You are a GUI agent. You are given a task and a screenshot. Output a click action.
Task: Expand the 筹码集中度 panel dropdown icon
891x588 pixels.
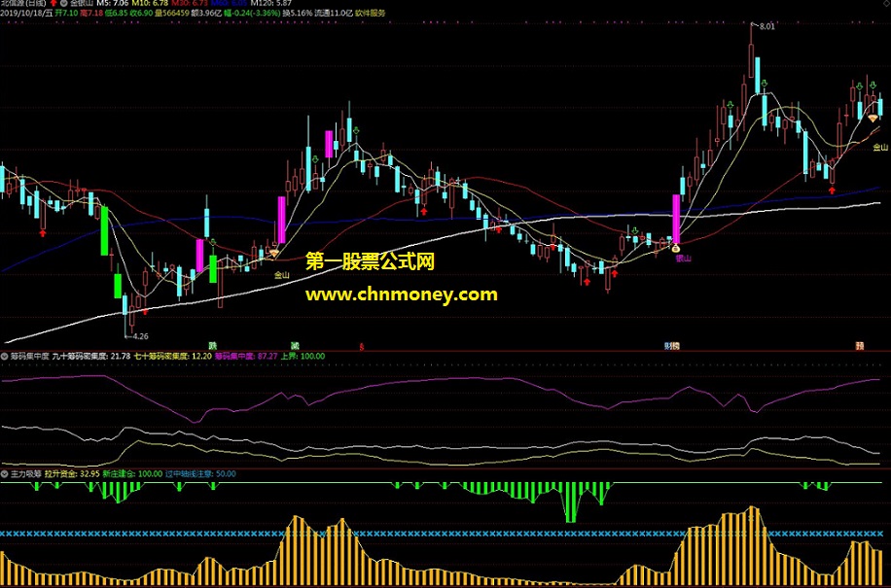pyautogui.click(x=4, y=357)
